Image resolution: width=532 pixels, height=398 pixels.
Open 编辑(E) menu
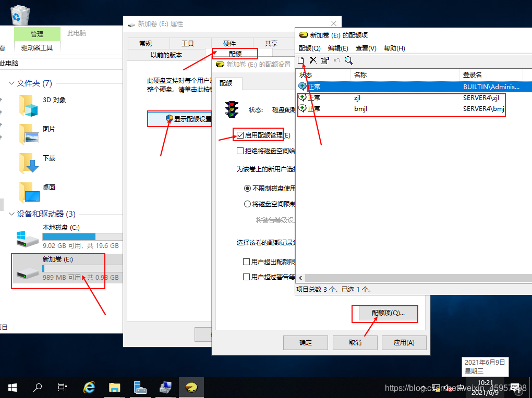338,48
